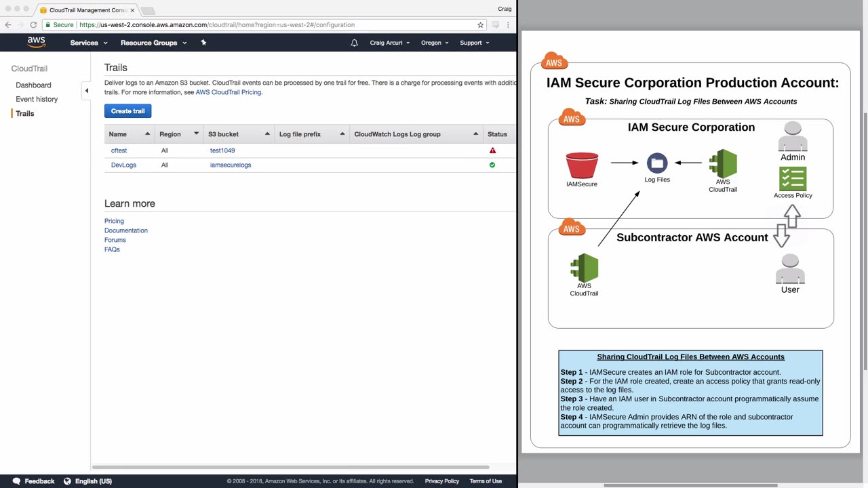Click the red IAMSecure bucket icon in diagram

[x=582, y=165]
